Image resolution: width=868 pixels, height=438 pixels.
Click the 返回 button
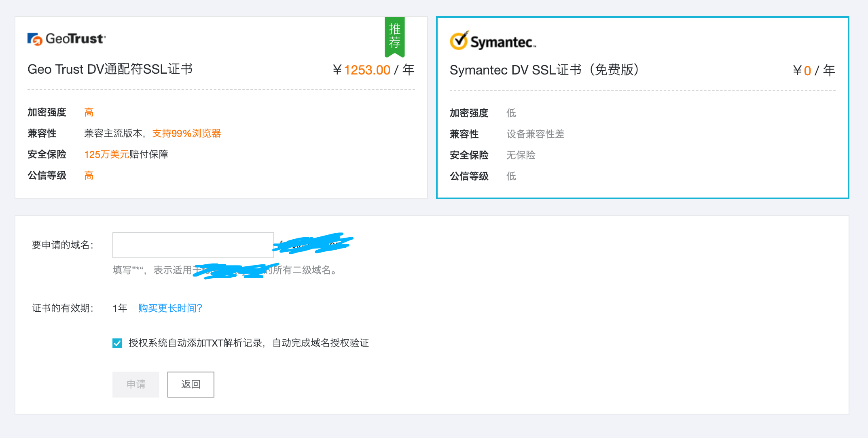(x=191, y=385)
